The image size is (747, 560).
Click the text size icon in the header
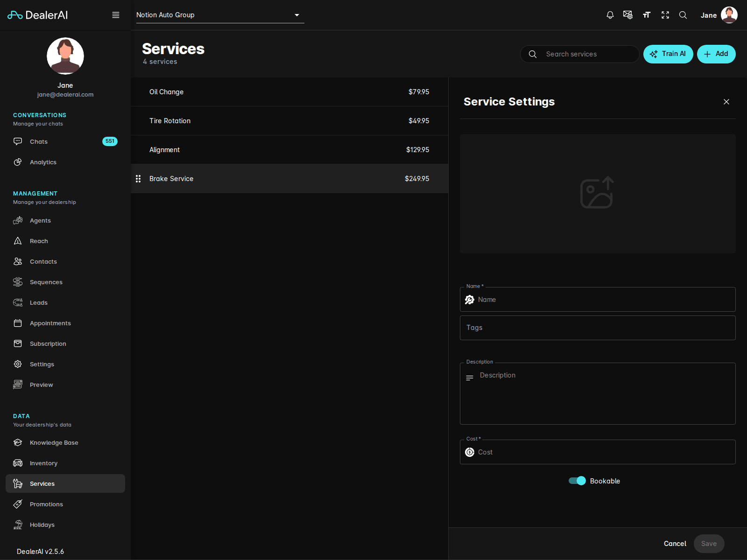coord(647,15)
